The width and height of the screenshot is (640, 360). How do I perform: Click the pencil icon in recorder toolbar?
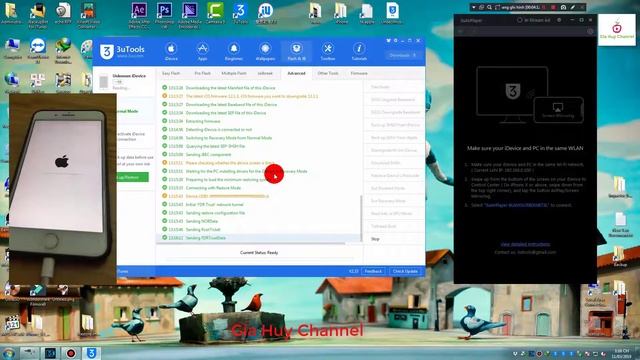(x=573, y=7)
